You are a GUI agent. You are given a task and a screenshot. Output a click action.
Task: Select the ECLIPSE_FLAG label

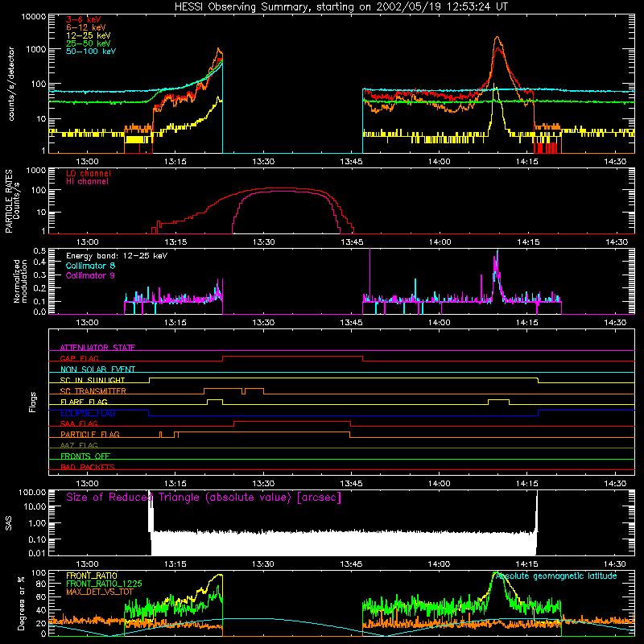tap(88, 413)
